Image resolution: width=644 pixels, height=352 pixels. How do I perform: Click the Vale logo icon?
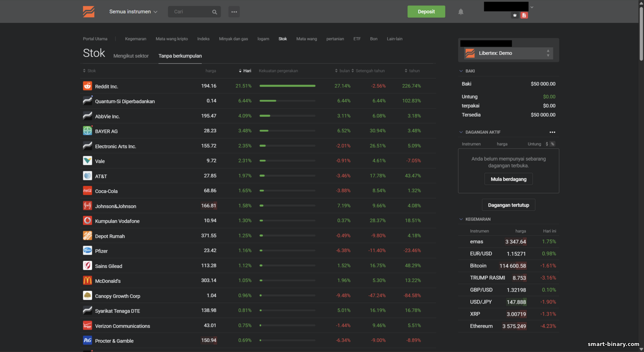[x=88, y=161]
